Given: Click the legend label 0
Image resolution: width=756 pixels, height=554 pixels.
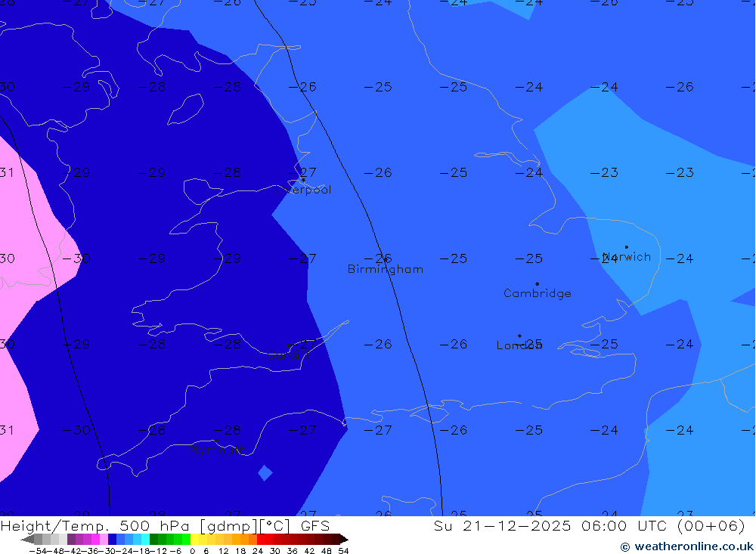Looking at the screenshot, I should pyautogui.click(x=192, y=551).
